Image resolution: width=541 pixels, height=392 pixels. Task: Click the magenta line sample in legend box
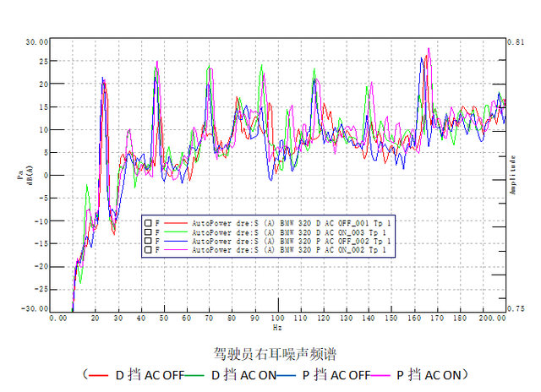tap(176, 250)
